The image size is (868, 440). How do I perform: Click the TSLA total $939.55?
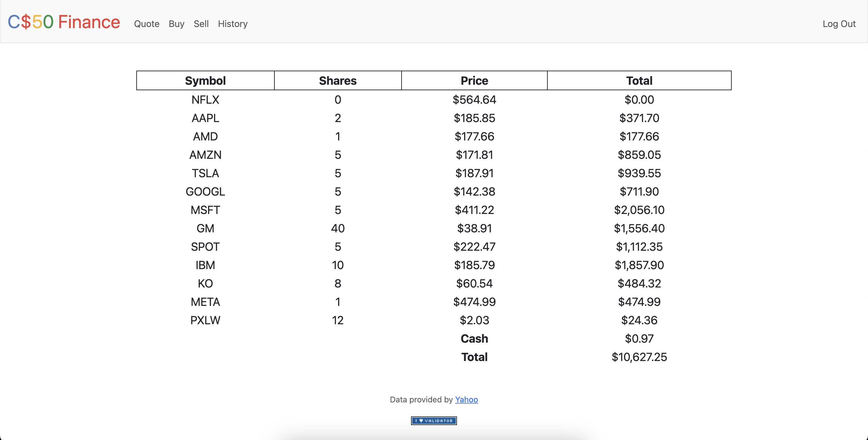639,173
